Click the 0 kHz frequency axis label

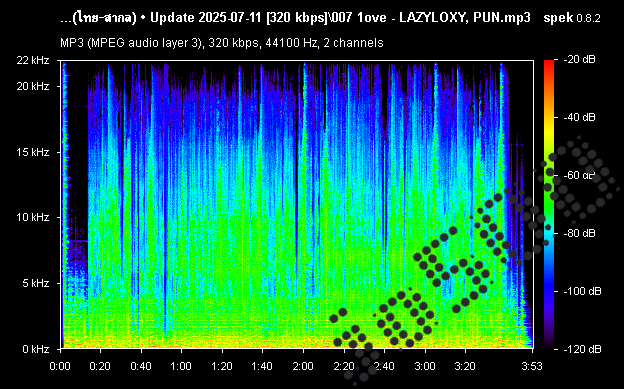coord(36,349)
